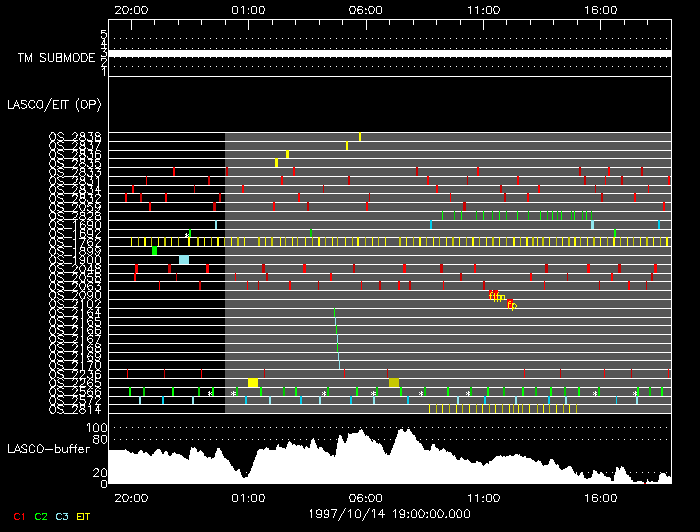The image size is (700, 532).
Task: Click the 'fp' marker below the ffm marker
Action: tap(512, 304)
